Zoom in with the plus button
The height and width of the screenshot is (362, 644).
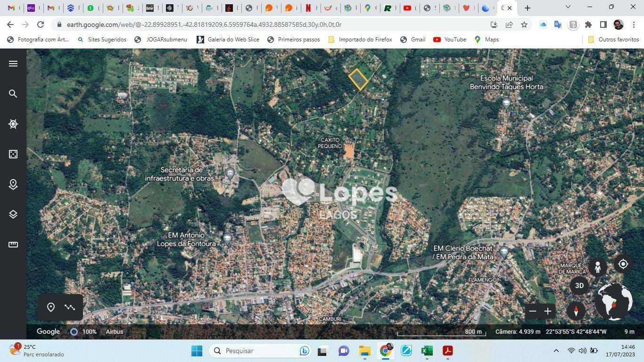(x=548, y=311)
